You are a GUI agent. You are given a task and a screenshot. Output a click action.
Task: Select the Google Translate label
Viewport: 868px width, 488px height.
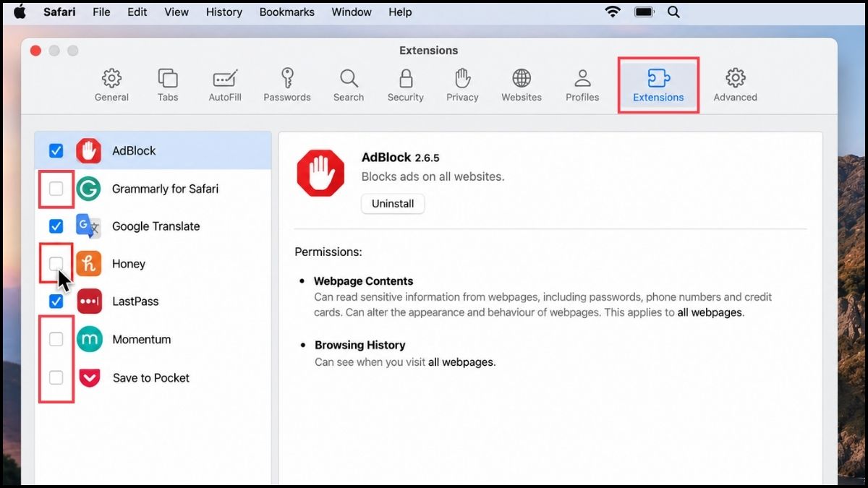[x=156, y=226]
